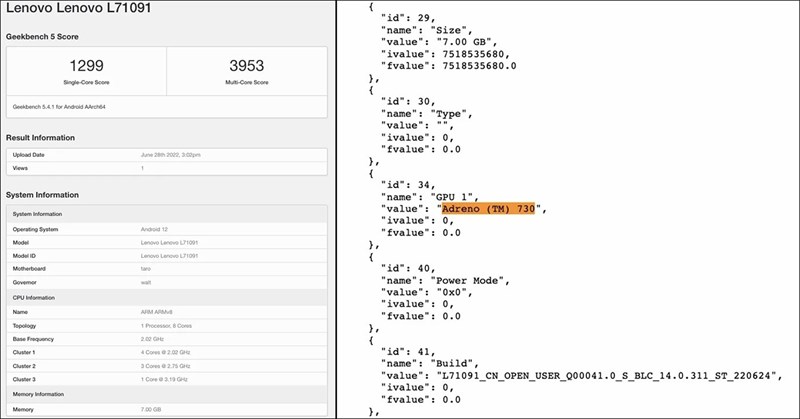Click the Memory Information subheading
Screen dimensions: 800x419
click(45, 395)
